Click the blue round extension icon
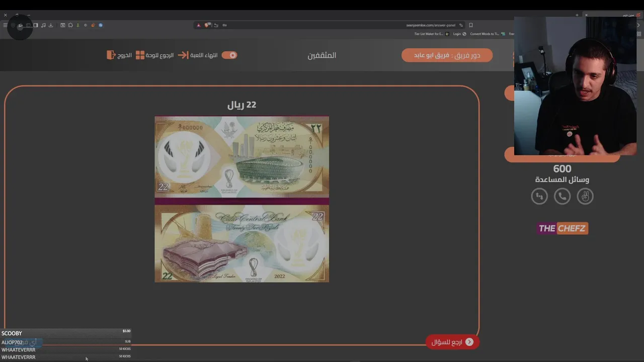 (101, 25)
